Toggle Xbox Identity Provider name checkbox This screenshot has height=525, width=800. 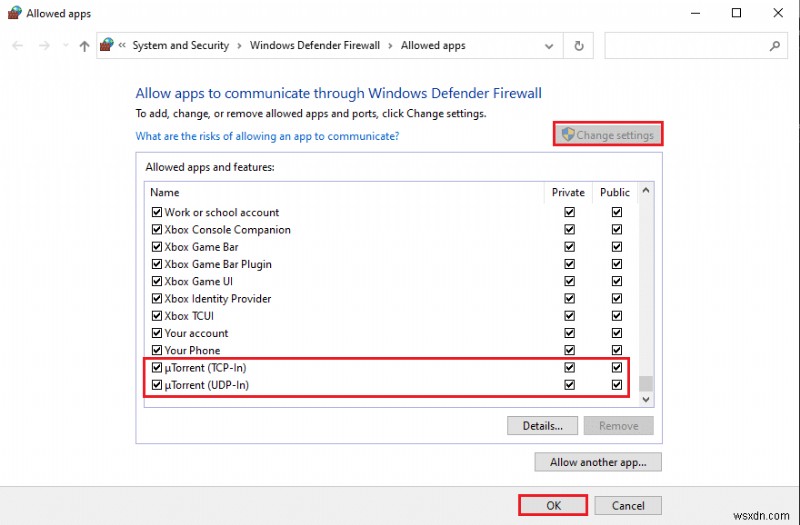157,298
